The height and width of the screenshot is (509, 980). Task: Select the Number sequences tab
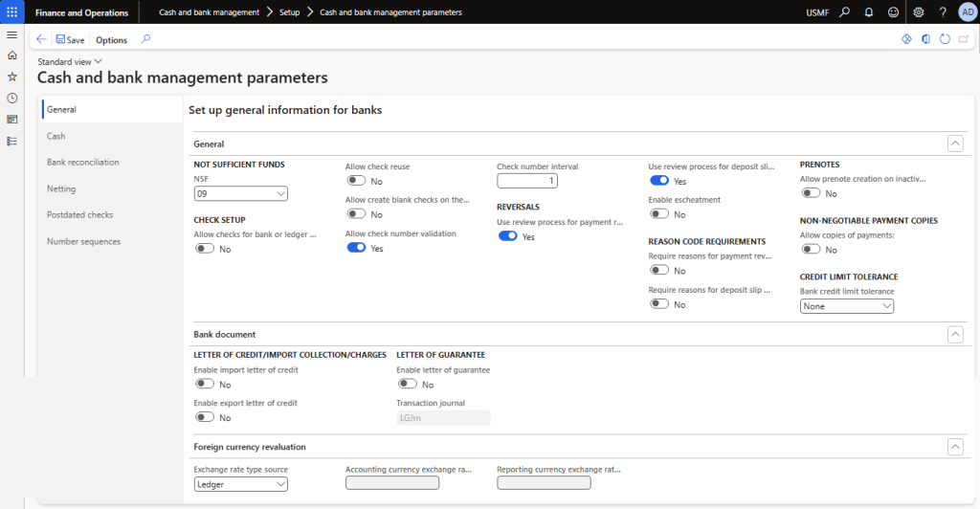[x=84, y=242]
